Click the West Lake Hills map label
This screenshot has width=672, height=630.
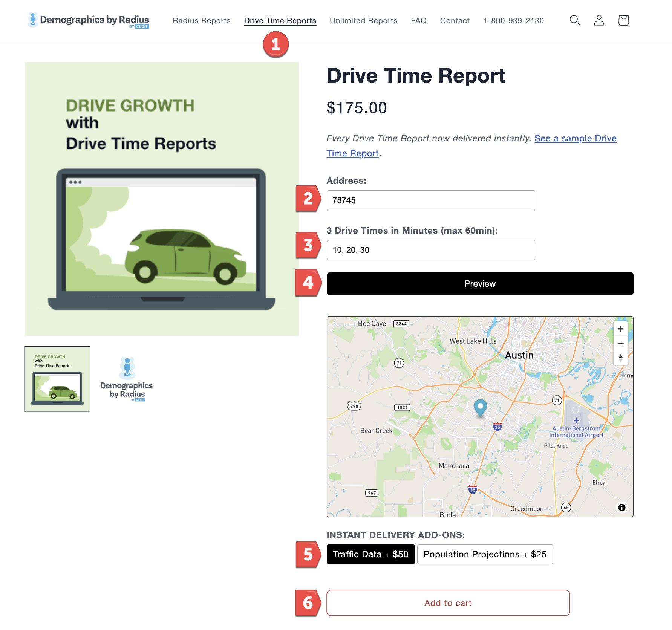(x=473, y=341)
